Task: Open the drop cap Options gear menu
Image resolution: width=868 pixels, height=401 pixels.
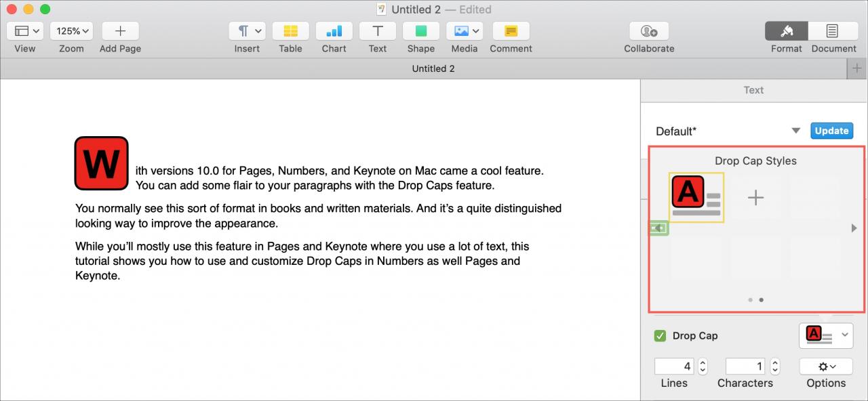Action: click(826, 366)
